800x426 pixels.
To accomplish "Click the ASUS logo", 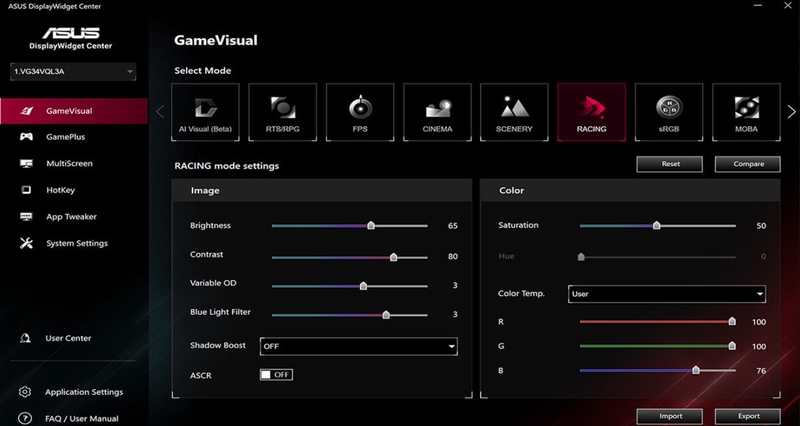I will [x=71, y=33].
